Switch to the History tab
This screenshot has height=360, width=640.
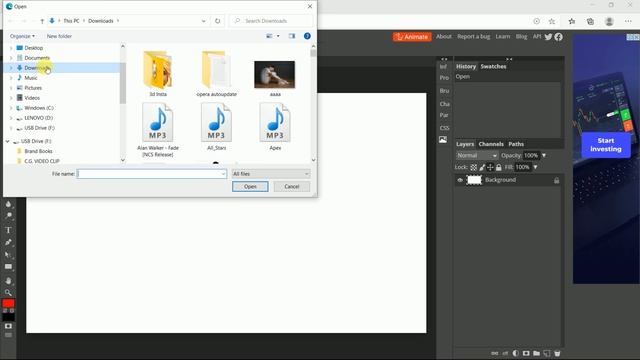466,67
